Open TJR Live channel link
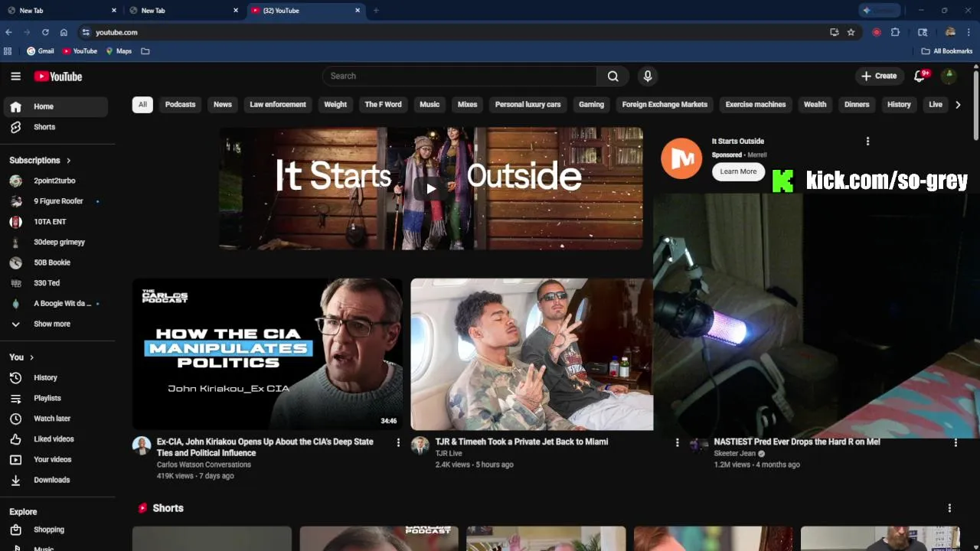 449,453
